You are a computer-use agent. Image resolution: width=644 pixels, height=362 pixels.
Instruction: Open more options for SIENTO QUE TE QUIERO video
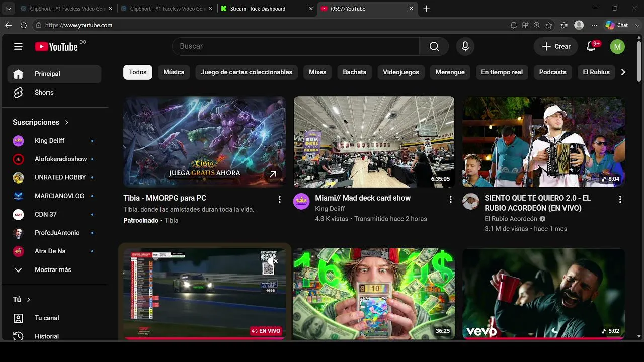click(620, 199)
